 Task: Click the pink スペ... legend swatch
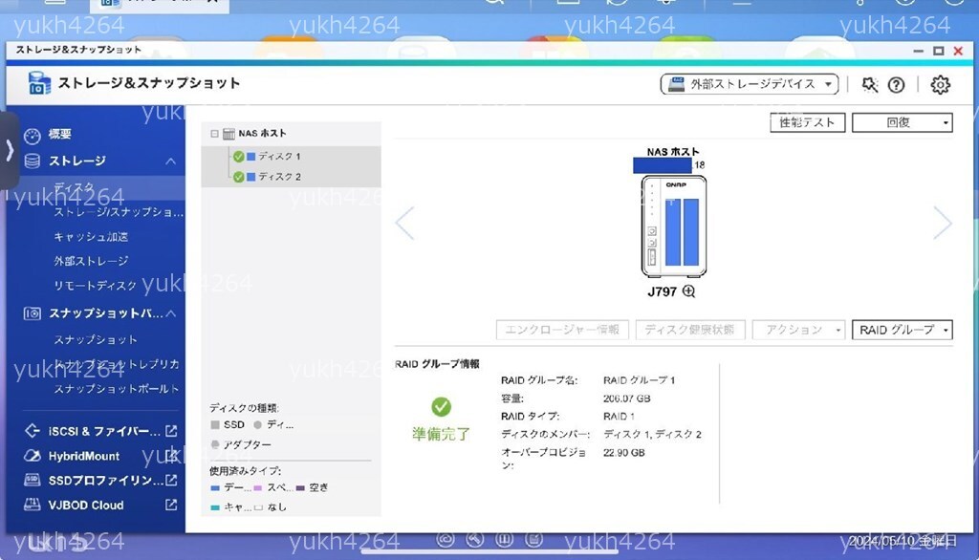[x=257, y=488]
